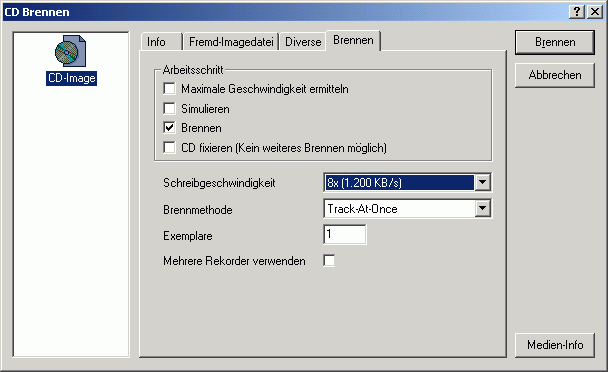Image resolution: width=608 pixels, height=372 pixels.
Task: Open the Brennmethode dropdown arrow
Action: [482, 209]
